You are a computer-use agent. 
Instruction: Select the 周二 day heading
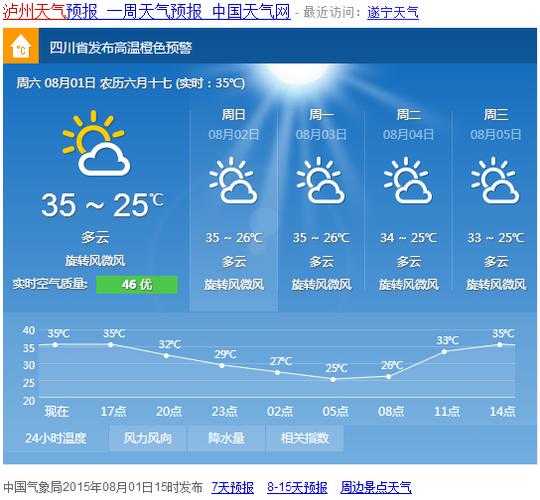pos(408,114)
